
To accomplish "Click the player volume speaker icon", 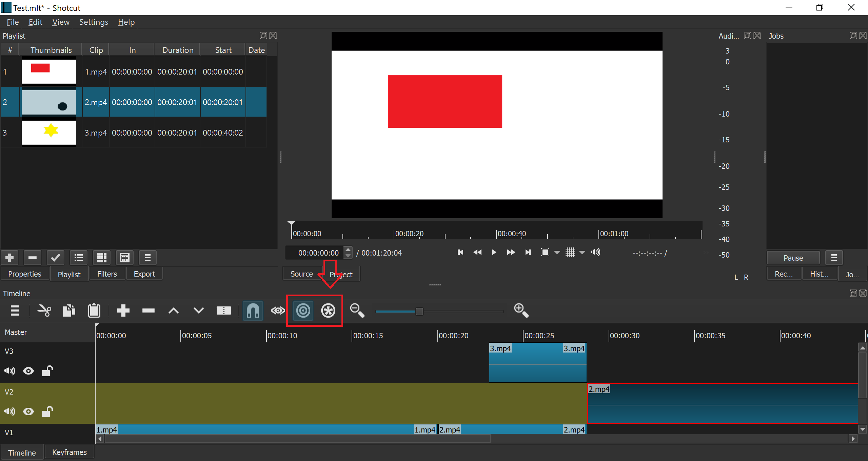I will click(595, 252).
